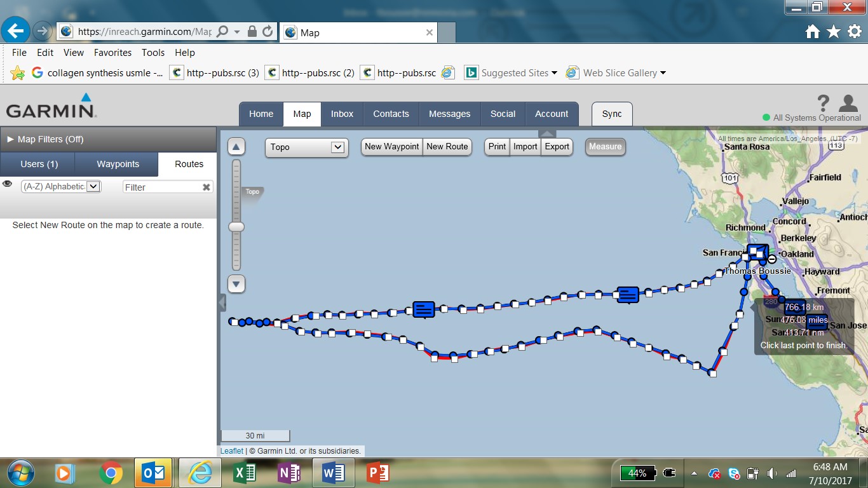Click the New Route button
Viewport: 868px width, 488px height.
[x=447, y=147]
